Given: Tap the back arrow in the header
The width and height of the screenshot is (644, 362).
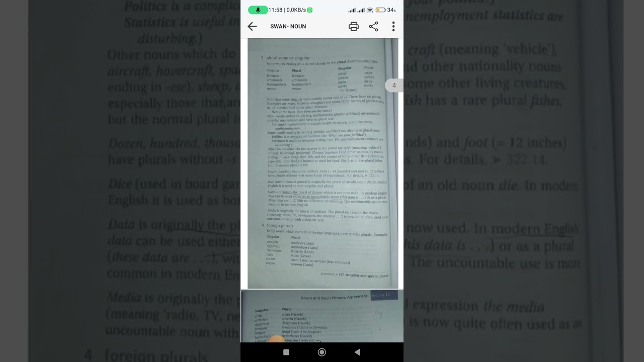Looking at the screenshot, I should (x=252, y=27).
